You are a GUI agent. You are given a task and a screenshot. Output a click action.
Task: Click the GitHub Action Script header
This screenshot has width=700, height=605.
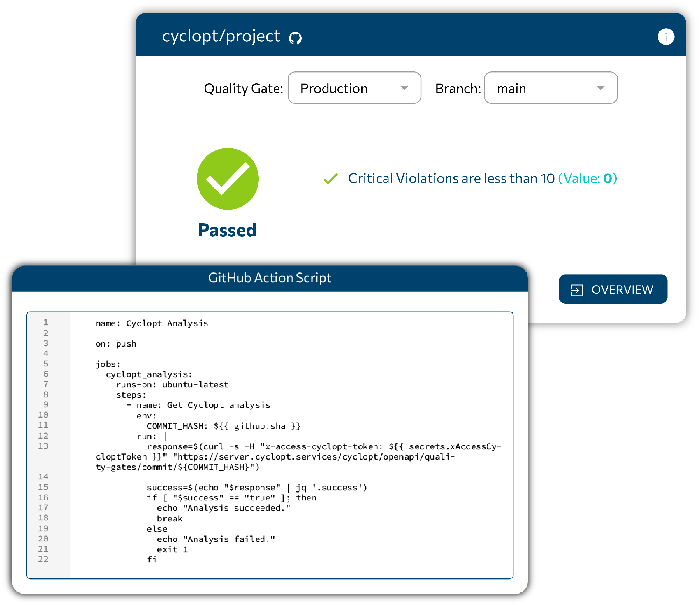[270, 278]
